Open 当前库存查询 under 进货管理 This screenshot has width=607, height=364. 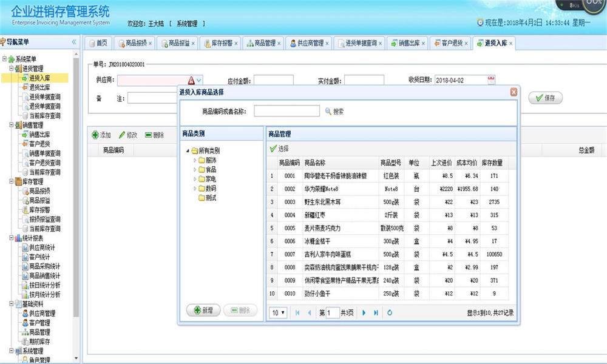tap(41, 116)
